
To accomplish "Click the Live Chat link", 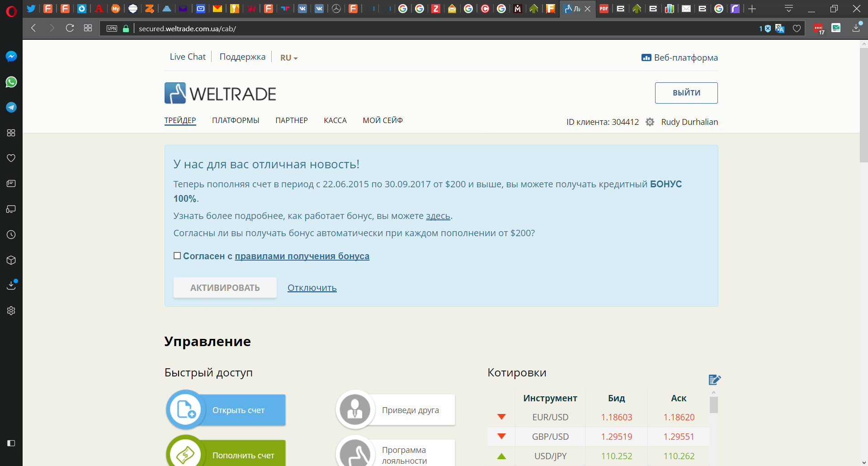I will coord(188,57).
